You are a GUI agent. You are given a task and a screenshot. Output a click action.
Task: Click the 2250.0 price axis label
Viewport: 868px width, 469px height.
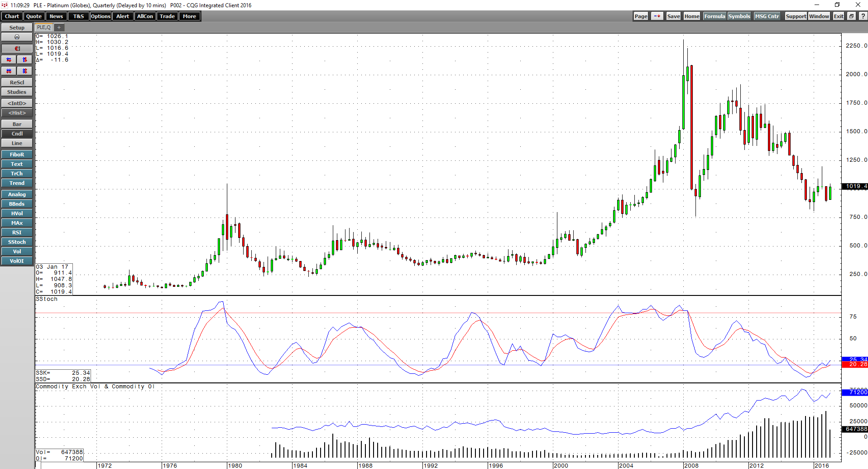856,46
